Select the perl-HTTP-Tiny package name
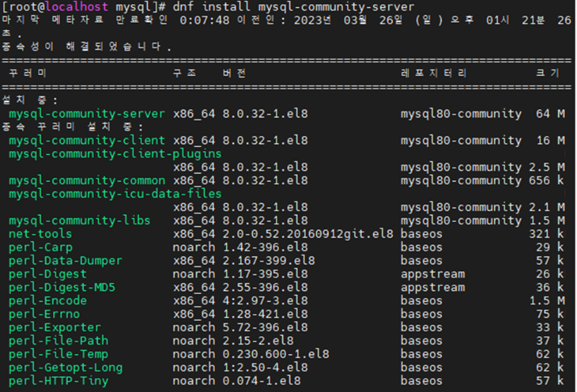This screenshot has height=392, width=577. tap(58, 381)
